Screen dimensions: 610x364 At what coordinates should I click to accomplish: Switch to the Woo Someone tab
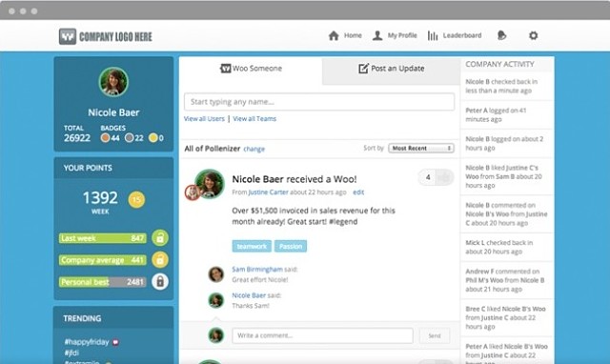pyautogui.click(x=251, y=69)
